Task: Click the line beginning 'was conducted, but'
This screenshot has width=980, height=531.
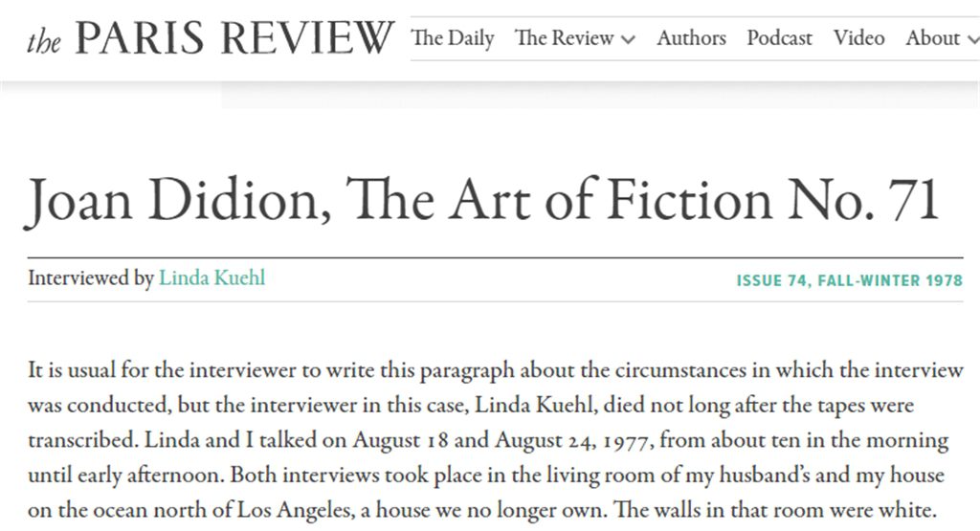Action: point(471,406)
